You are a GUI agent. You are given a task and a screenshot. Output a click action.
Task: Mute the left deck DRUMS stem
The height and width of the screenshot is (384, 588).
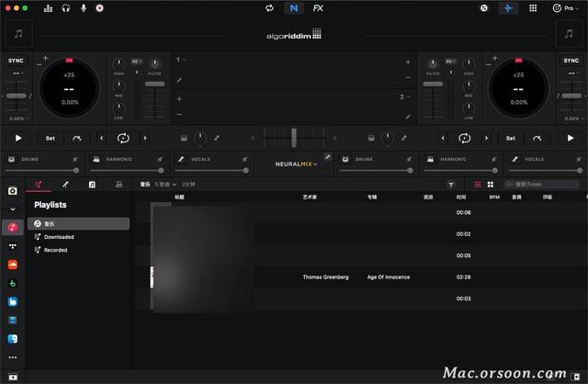[x=12, y=159]
